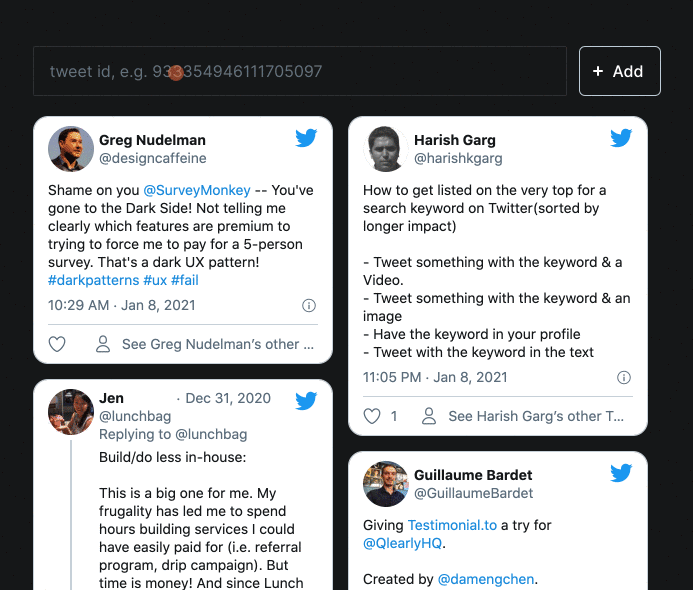
Task: Click the Twitter bird on Harish Garg's tweet
Action: pyautogui.click(x=621, y=138)
